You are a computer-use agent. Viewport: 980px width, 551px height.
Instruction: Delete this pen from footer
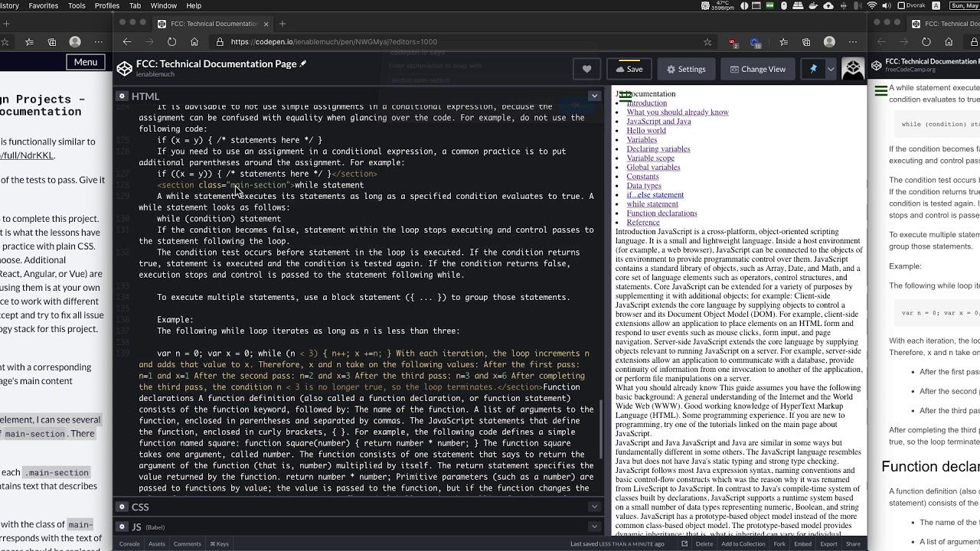coord(704,544)
